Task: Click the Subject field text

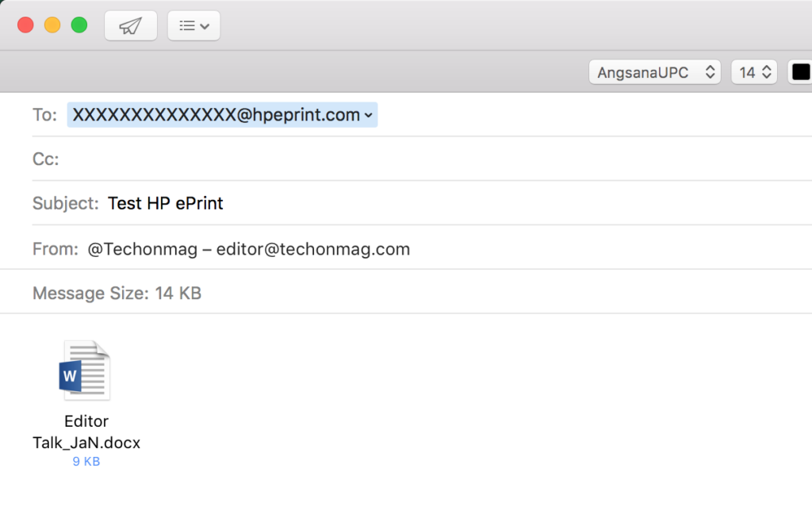Action: (x=166, y=204)
